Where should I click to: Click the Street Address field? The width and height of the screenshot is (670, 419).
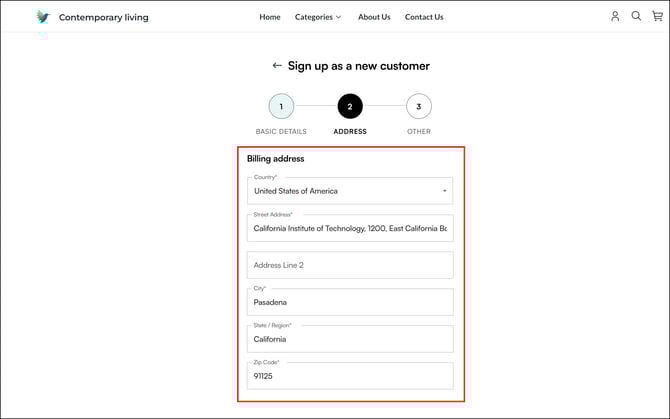point(350,228)
